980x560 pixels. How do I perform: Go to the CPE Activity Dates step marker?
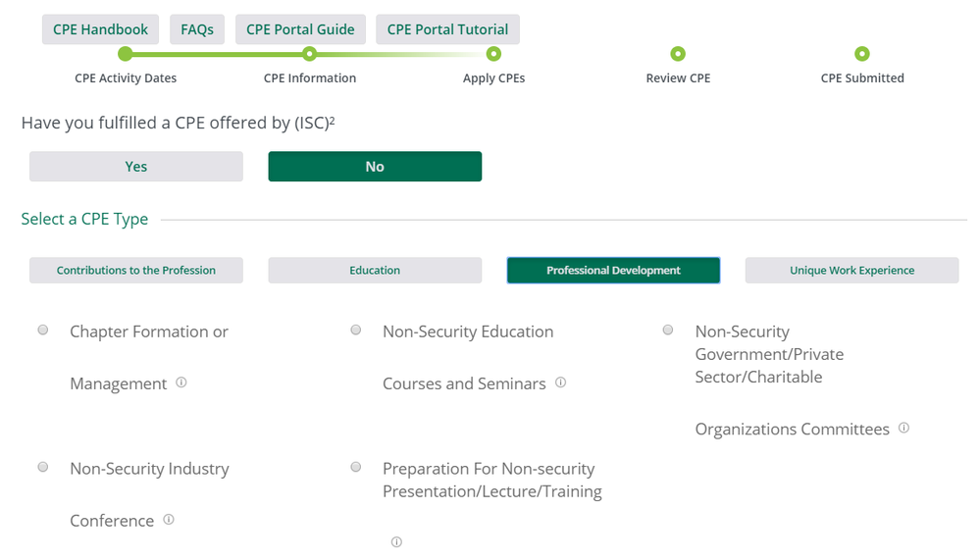point(125,55)
